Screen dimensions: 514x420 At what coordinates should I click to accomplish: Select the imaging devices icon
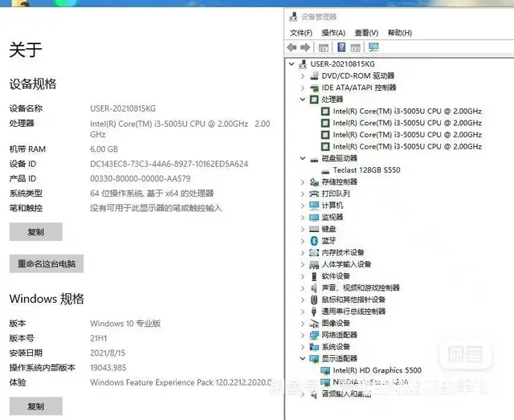(314, 324)
